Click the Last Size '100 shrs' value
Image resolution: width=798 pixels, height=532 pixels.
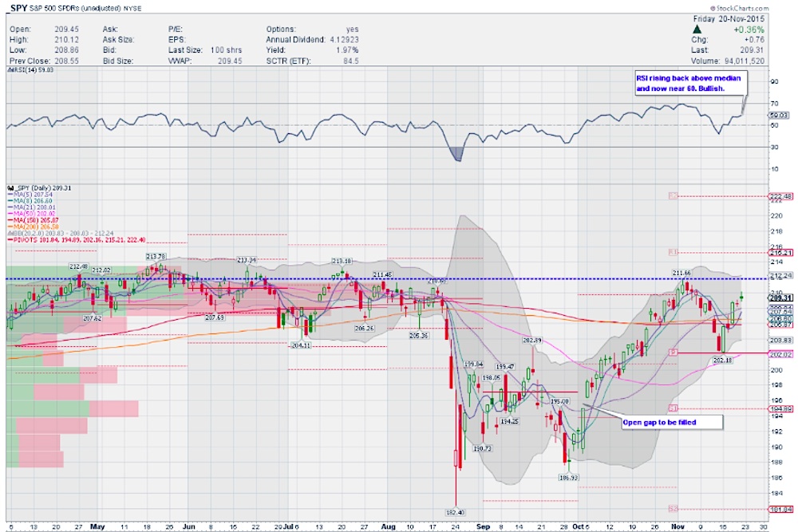(226, 50)
